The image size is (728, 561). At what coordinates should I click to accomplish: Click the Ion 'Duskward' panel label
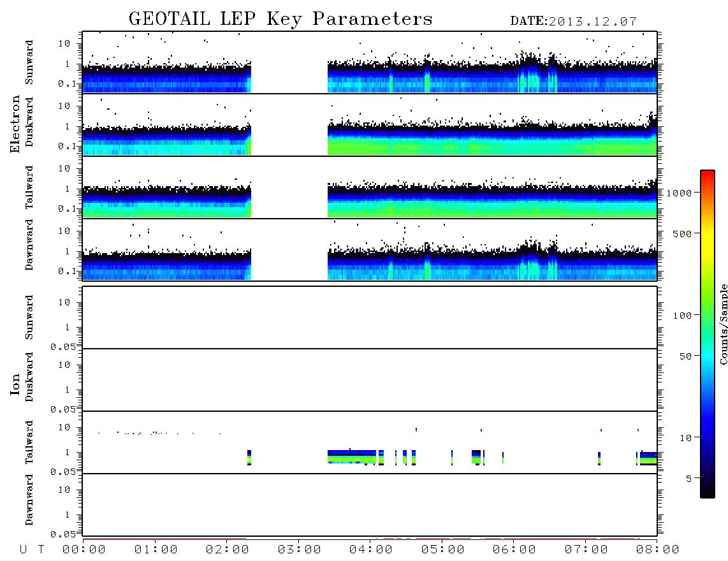point(29,377)
